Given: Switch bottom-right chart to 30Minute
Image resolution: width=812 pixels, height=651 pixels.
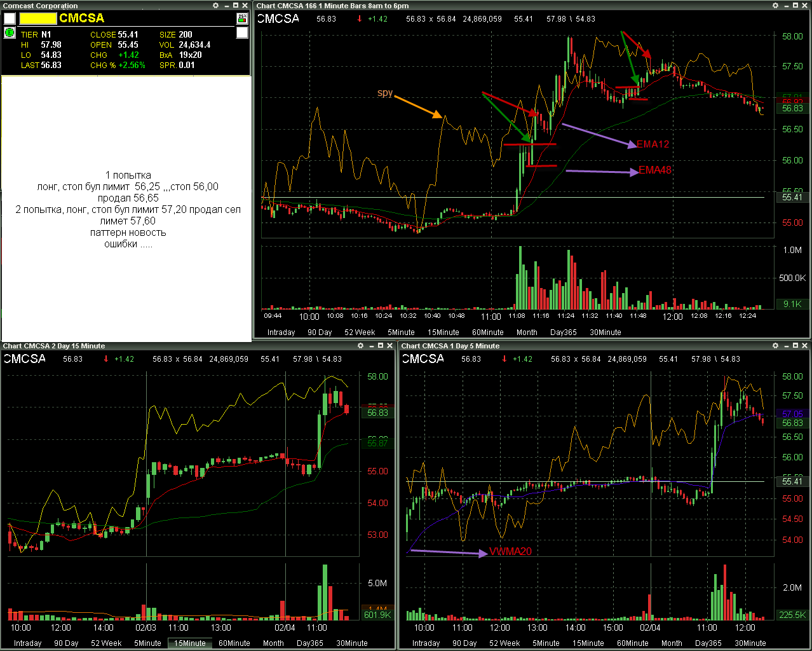Looking at the screenshot, I should coord(750,643).
